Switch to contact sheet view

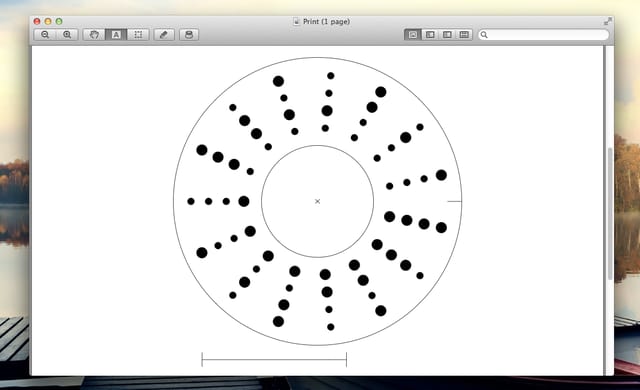pos(464,35)
